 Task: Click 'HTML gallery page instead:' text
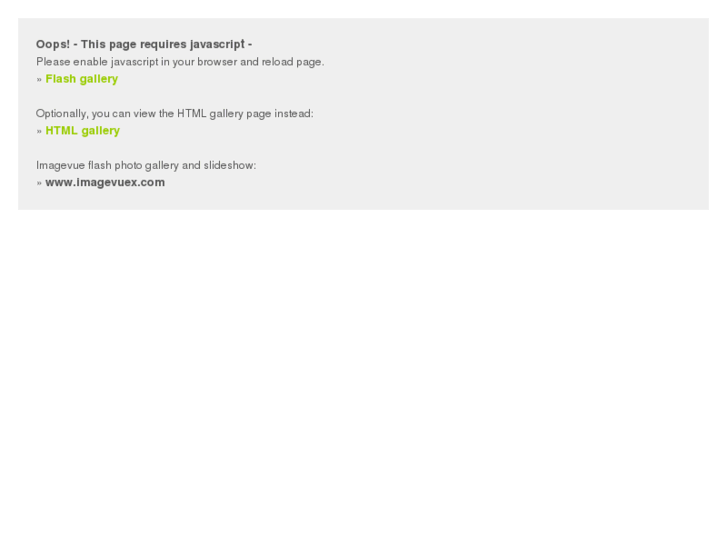tap(245, 114)
